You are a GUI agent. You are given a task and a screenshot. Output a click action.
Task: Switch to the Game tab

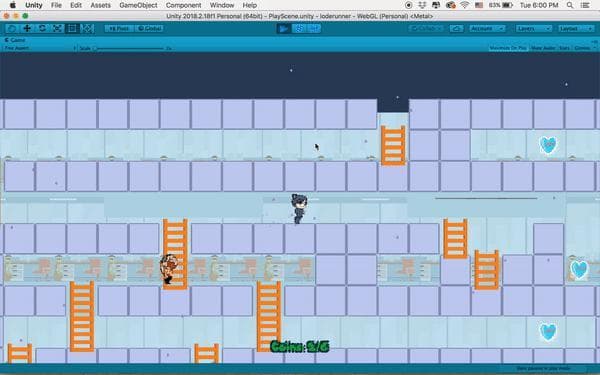15,40
